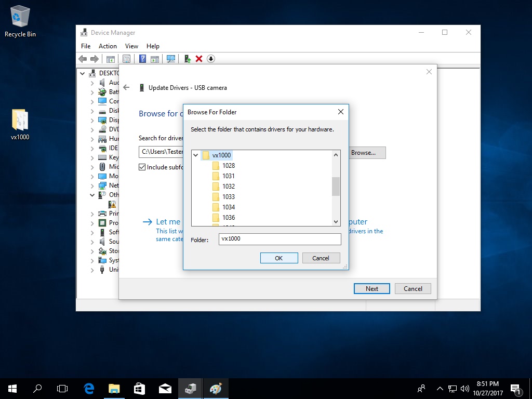This screenshot has width=532, height=399.
Task: Click the red X Uninstall device icon
Action: pyautogui.click(x=199, y=59)
